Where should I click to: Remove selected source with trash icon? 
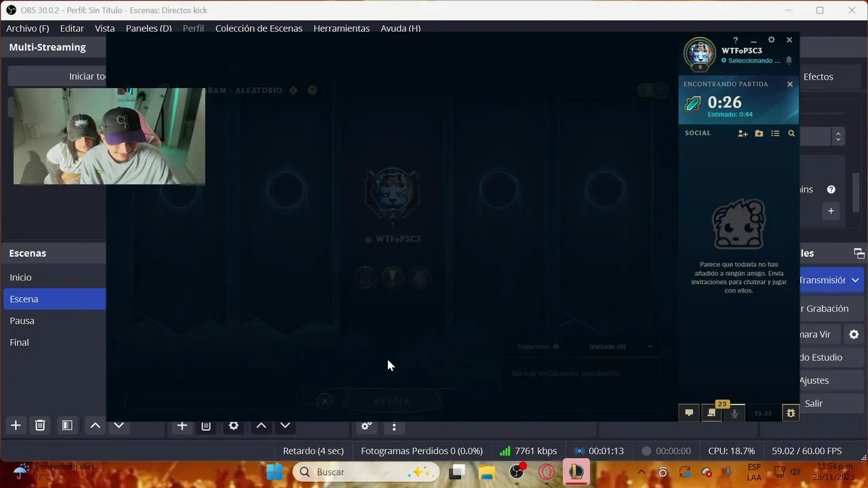(206, 426)
